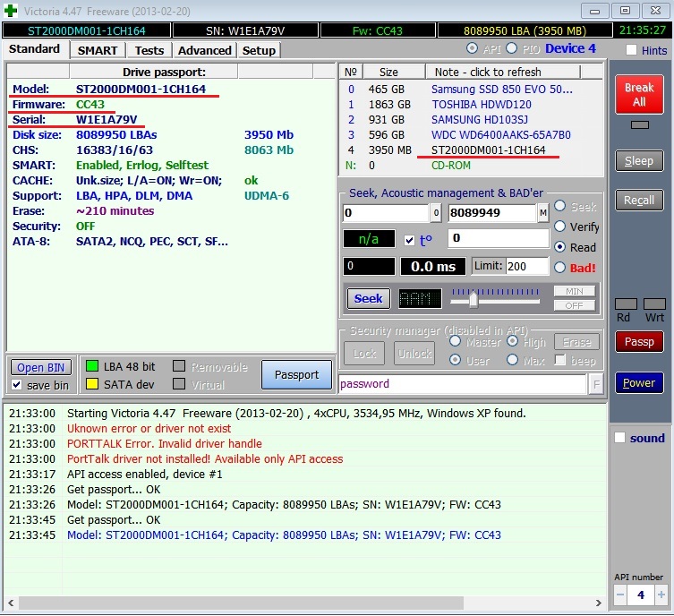Click the end LBA field 8089949
Image resolution: width=674 pixels, height=616 pixels.
[x=492, y=213]
